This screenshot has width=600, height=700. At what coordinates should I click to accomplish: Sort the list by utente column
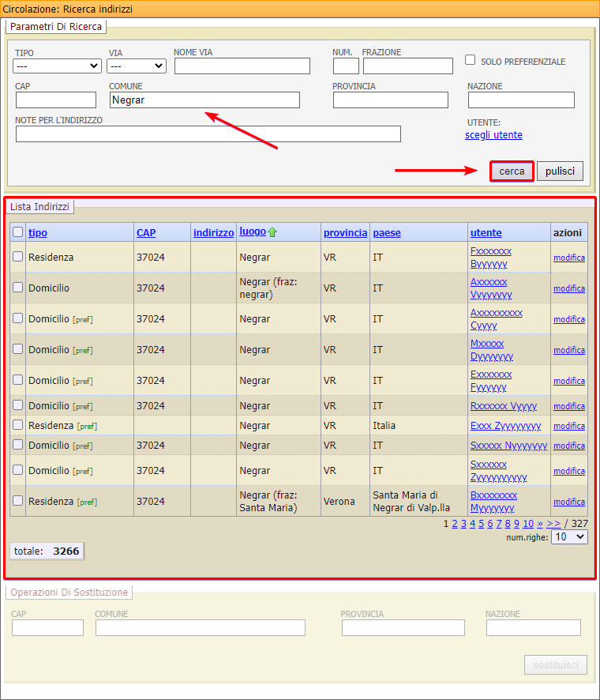pyautogui.click(x=486, y=232)
